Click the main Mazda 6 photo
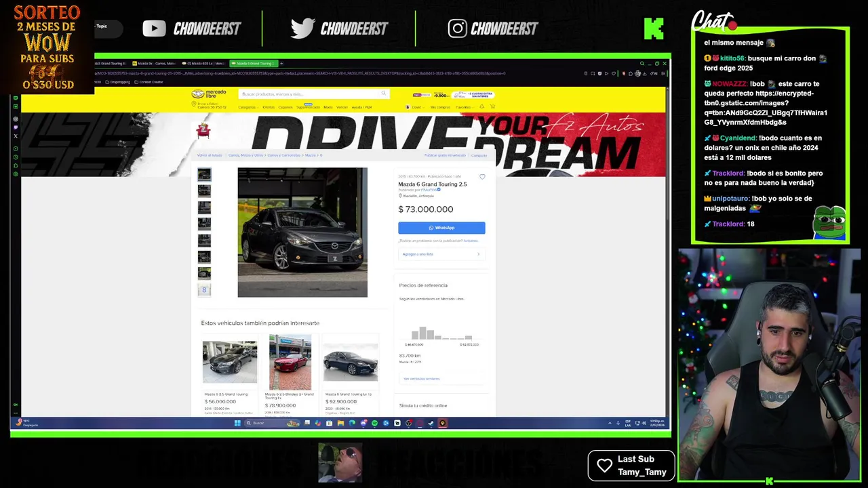Image resolution: width=868 pixels, height=488 pixels. click(x=302, y=232)
